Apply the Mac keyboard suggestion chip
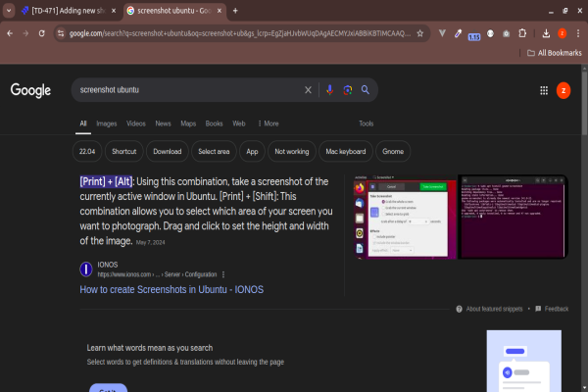 pos(346,152)
